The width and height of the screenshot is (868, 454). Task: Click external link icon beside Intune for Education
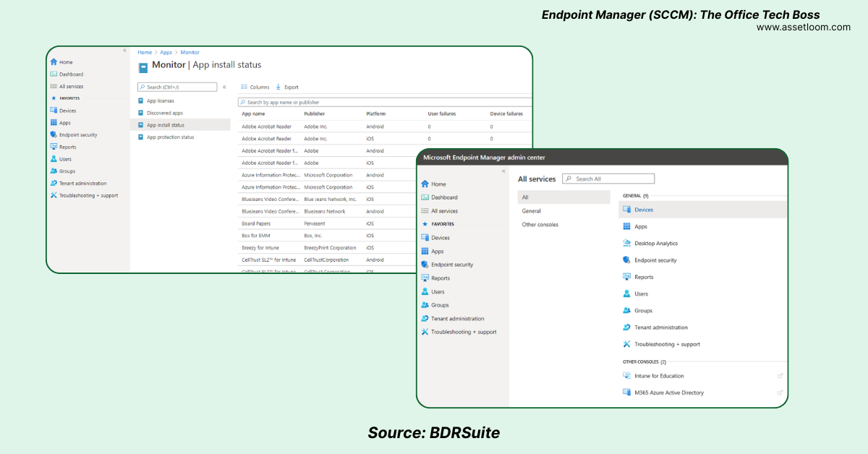click(780, 376)
